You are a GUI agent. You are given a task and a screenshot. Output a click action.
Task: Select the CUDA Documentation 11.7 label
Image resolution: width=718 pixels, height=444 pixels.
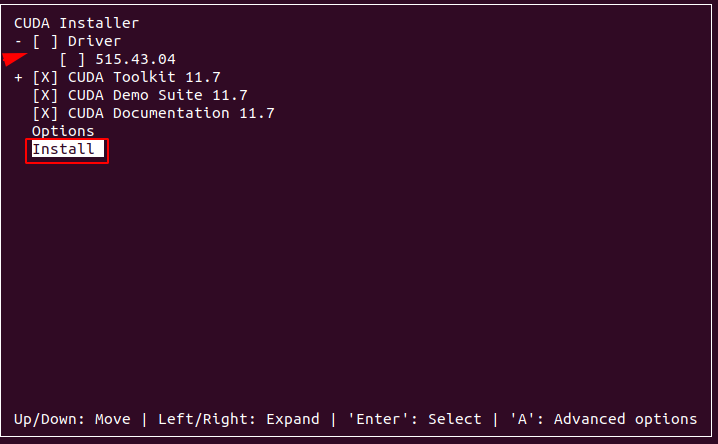(x=171, y=113)
